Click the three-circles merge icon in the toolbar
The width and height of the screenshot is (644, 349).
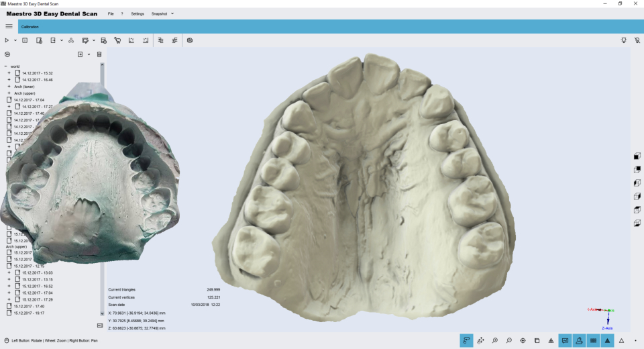(71, 40)
